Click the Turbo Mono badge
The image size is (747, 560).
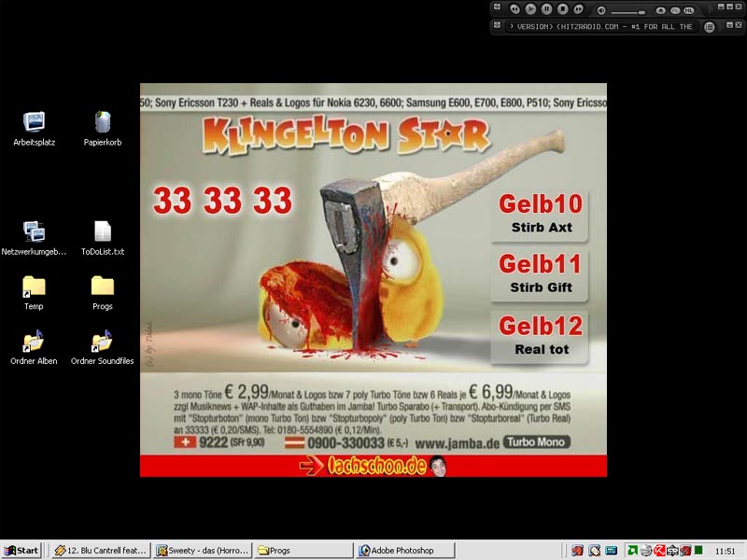(x=536, y=442)
